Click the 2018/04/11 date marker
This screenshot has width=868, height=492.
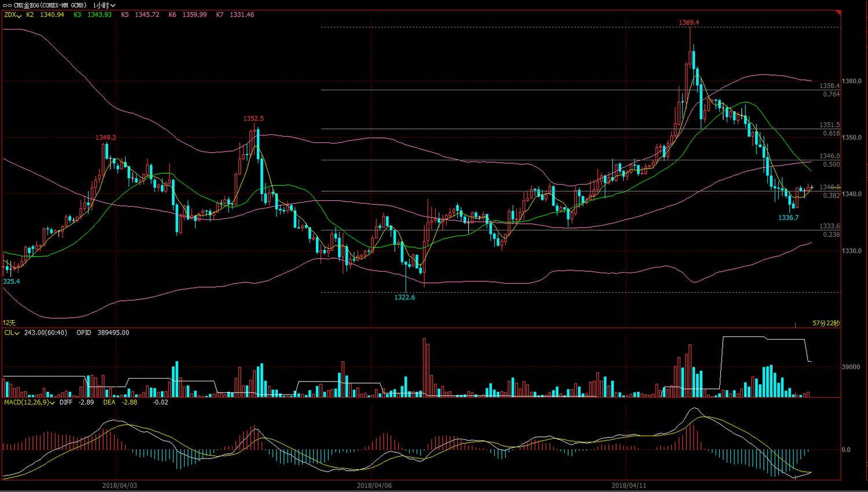pos(629,486)
